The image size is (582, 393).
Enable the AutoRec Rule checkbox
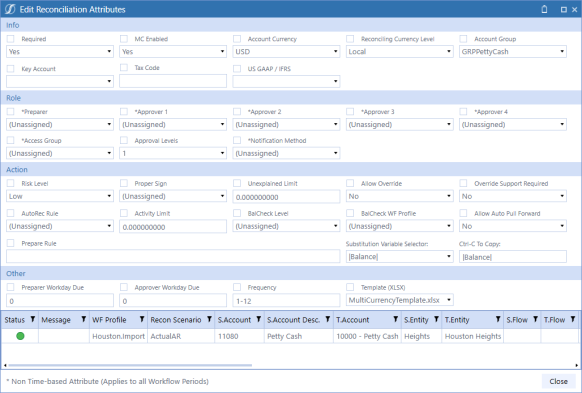pyautogui.click(x=10, y=213)
